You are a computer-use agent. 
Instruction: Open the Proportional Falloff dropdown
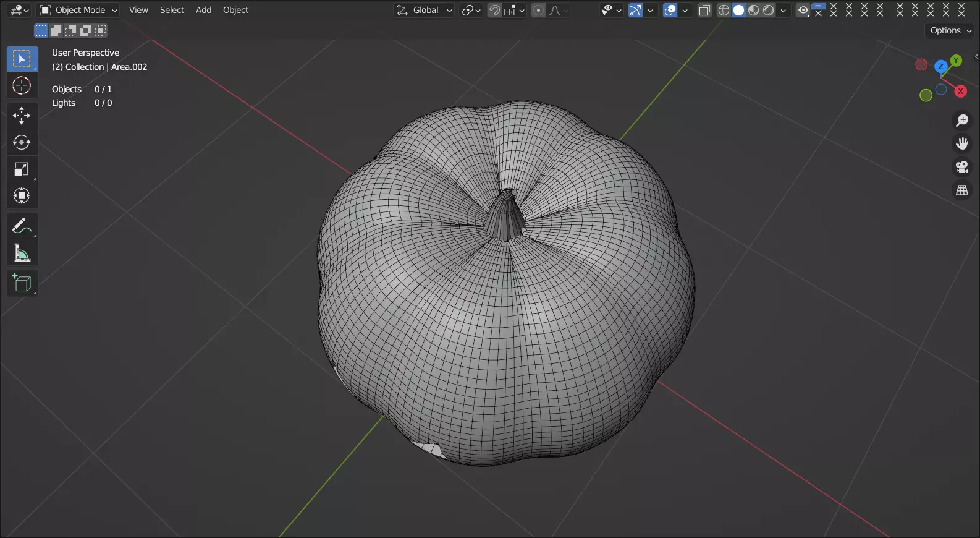pyautogui.click(x=559, y=10)
